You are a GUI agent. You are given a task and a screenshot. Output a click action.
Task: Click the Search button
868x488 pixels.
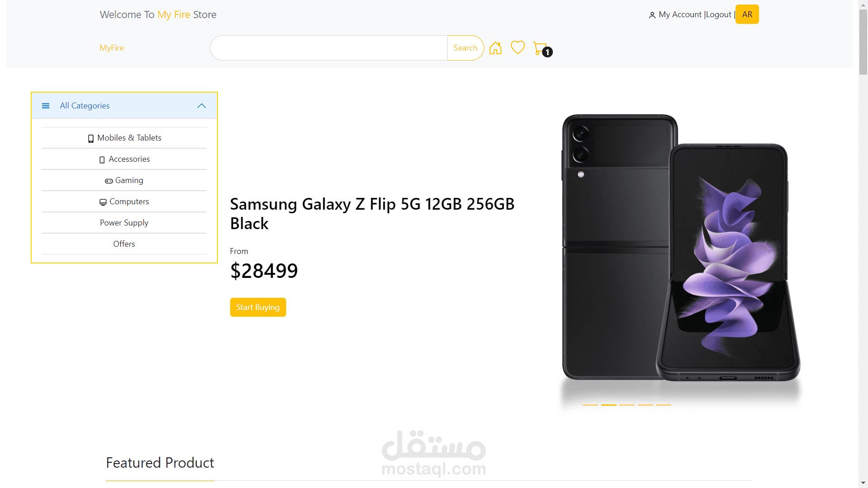pos(465,48)
